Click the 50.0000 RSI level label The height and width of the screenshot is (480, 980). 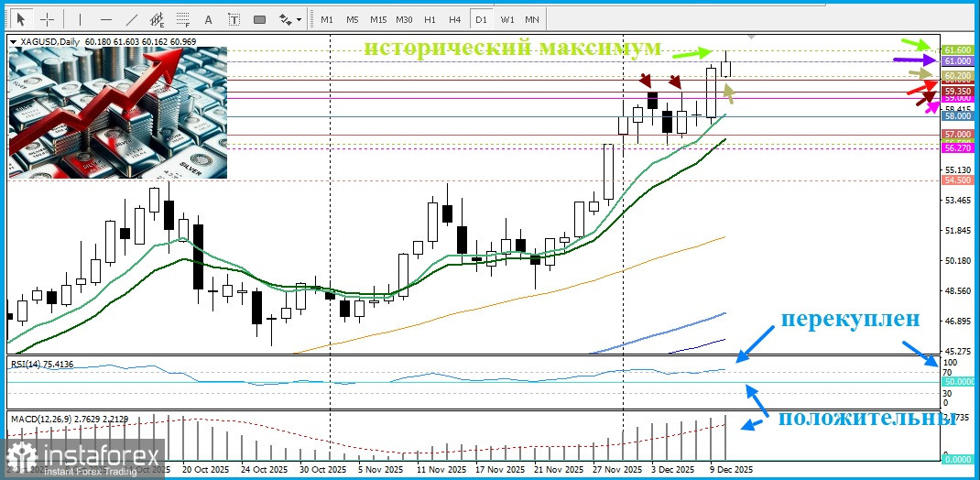coord(957,381)
